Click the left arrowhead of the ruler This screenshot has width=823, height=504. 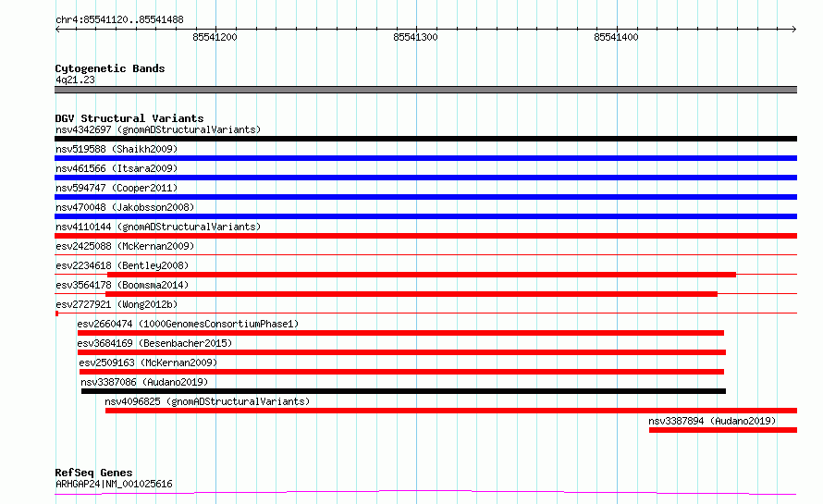57,30
